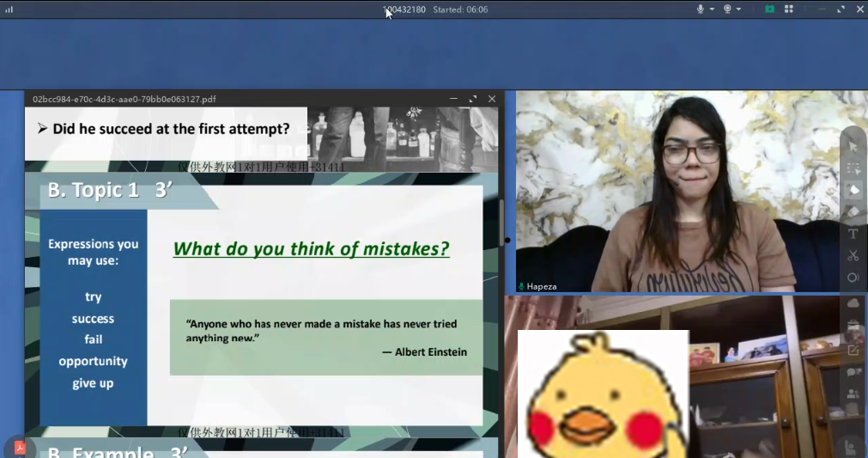Open the microphone options dropdown arrow

pos(712,9)
